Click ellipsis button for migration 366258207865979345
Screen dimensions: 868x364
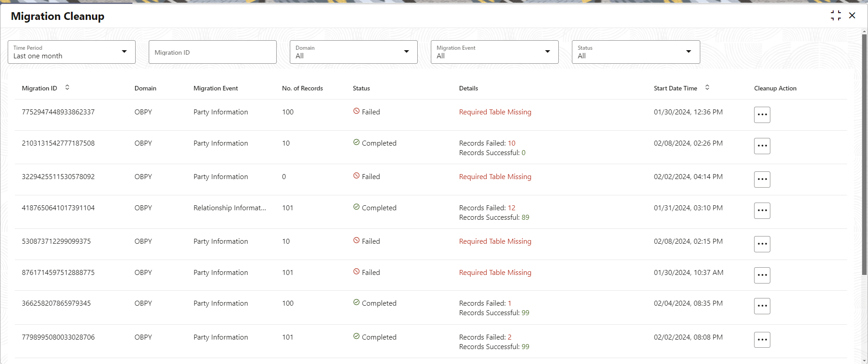pos(762,306)
